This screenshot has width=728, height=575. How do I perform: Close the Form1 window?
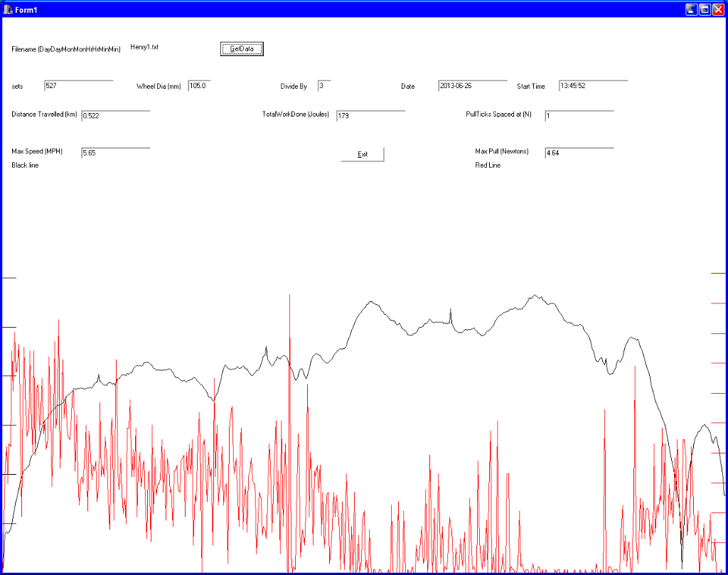coord(718,9)
